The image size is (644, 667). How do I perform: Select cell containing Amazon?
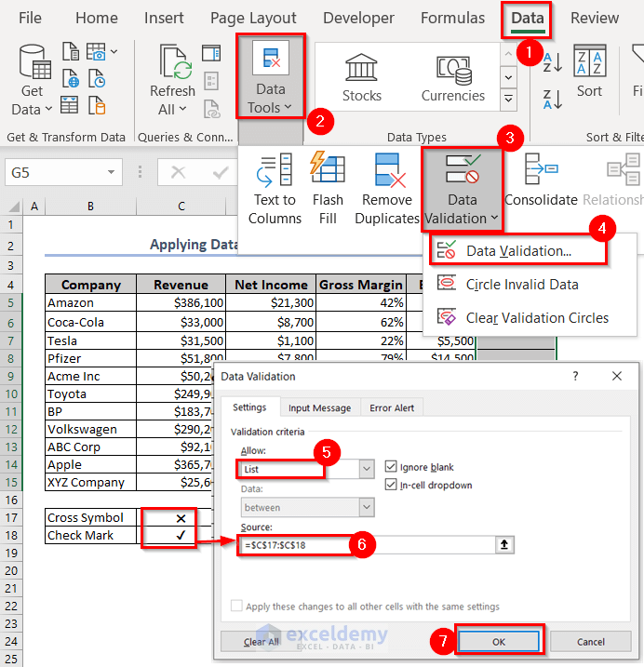pos(90,303)
